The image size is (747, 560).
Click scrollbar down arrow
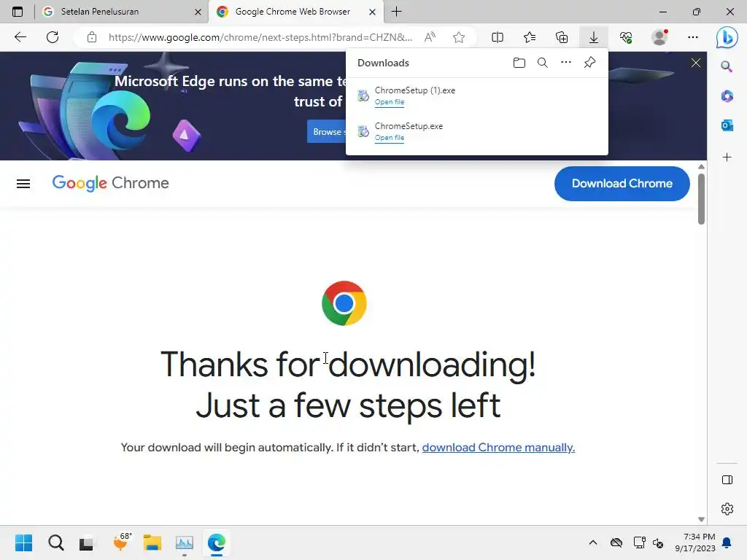701,519
